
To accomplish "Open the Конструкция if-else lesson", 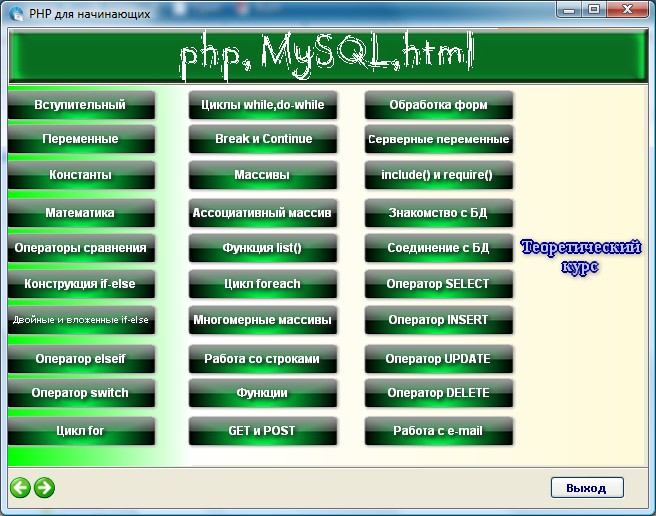I will [80, 285].
